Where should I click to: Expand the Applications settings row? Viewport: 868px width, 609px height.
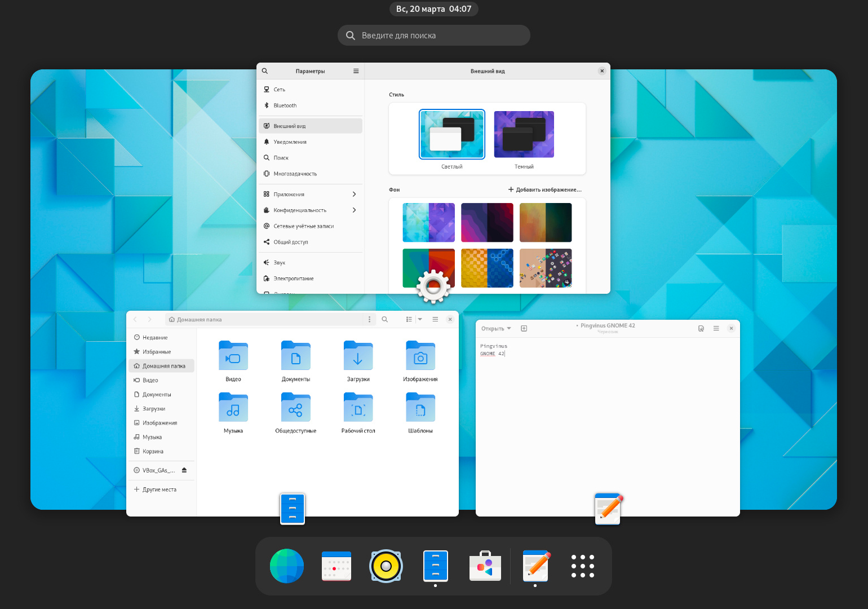point(354,194)
